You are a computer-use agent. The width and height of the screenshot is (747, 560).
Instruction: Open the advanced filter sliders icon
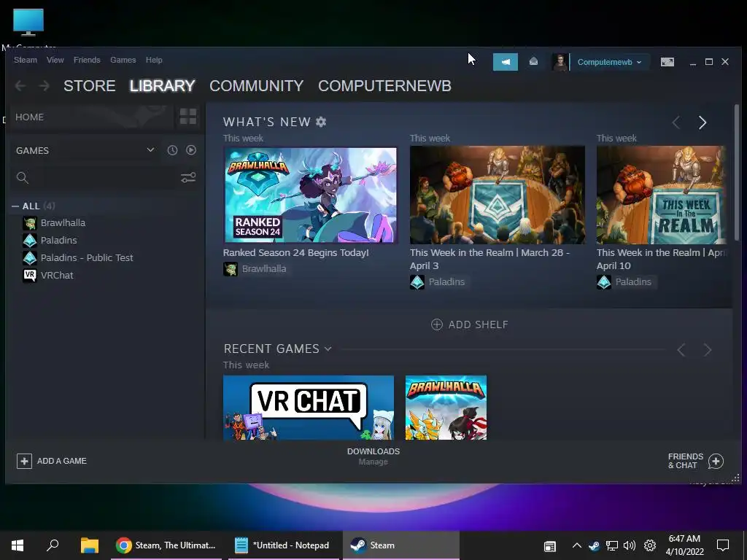[x=188, y=178]
